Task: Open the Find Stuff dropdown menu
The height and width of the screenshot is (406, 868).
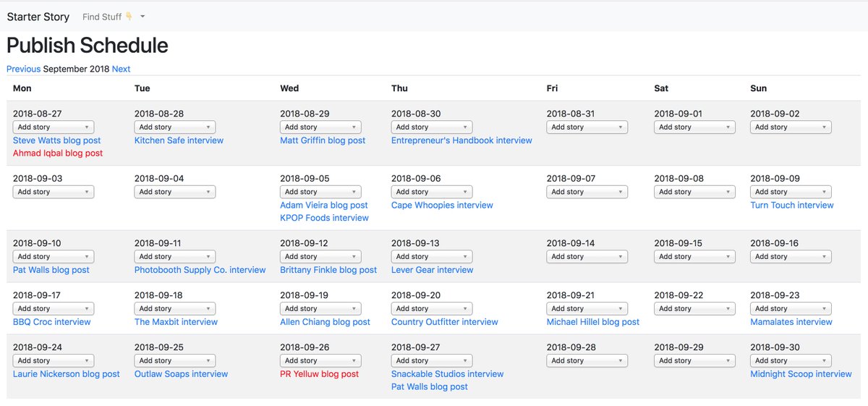Action: click(x=114, y=17)
